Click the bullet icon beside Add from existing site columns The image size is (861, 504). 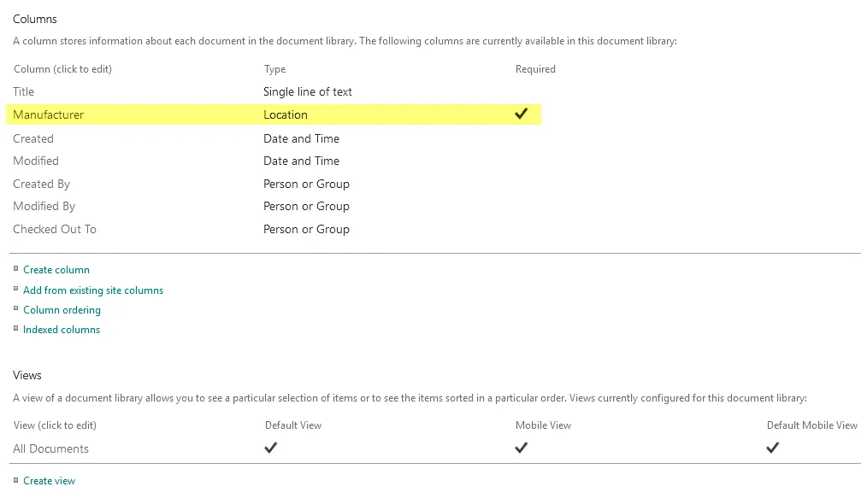coord(16,289)
